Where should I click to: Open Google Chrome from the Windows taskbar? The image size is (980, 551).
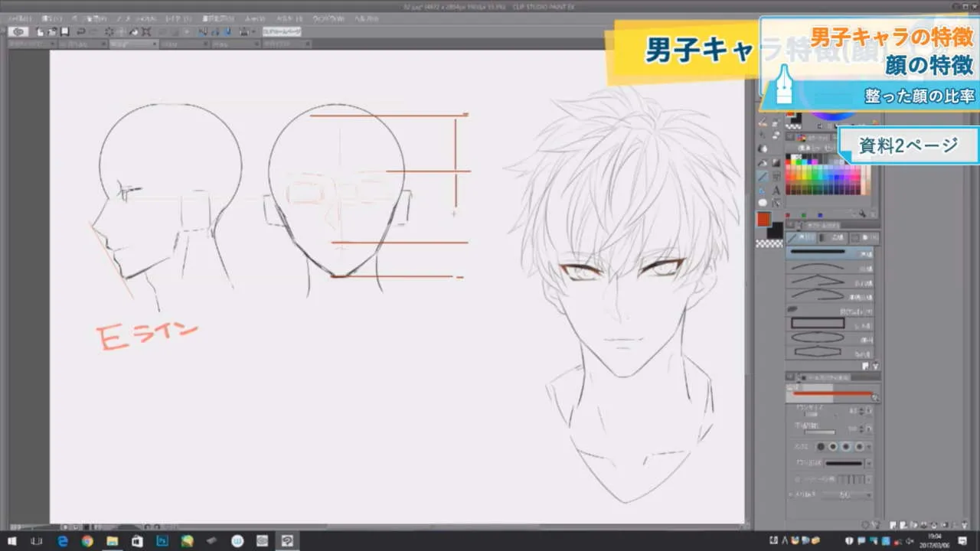87,541
